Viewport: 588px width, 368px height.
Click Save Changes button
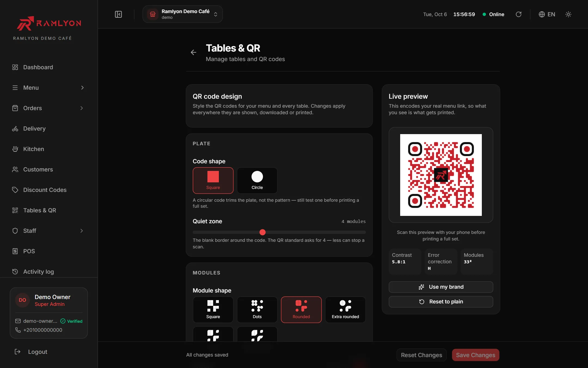[476, 355]
